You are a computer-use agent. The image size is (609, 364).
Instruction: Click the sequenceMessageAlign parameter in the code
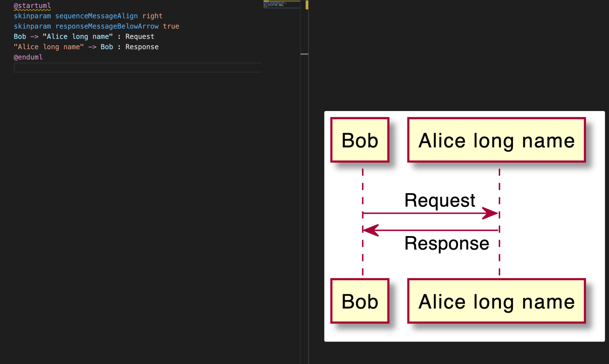tap(96, 16)
